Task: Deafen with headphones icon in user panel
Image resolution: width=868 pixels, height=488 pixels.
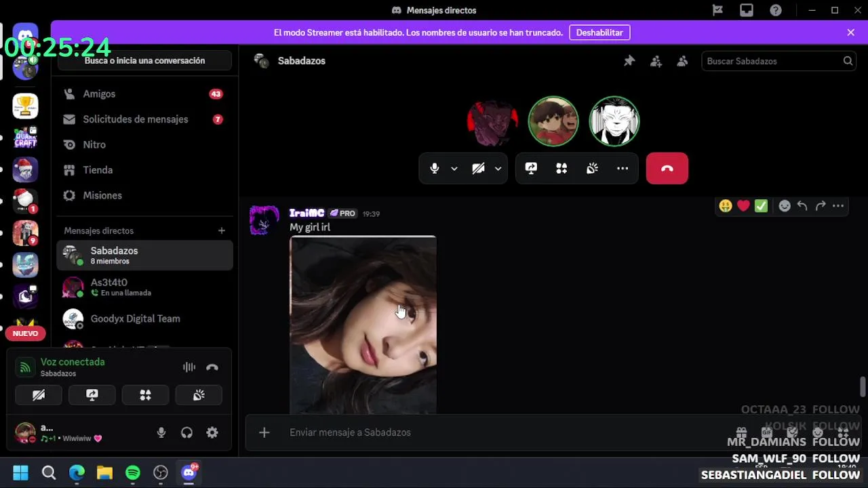Action: pyautogui.click(x=186, y=432)
